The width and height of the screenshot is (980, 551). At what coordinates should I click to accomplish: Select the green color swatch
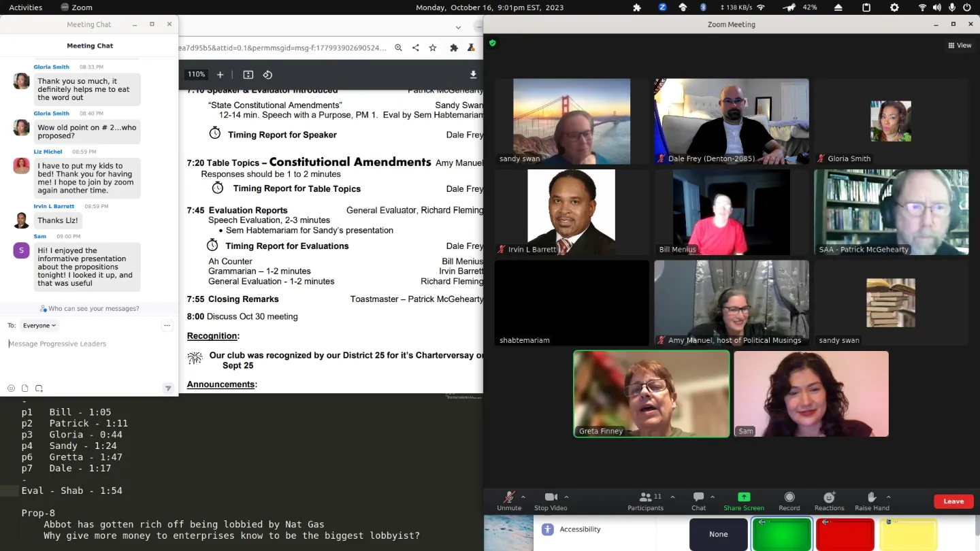coord(781,534)
